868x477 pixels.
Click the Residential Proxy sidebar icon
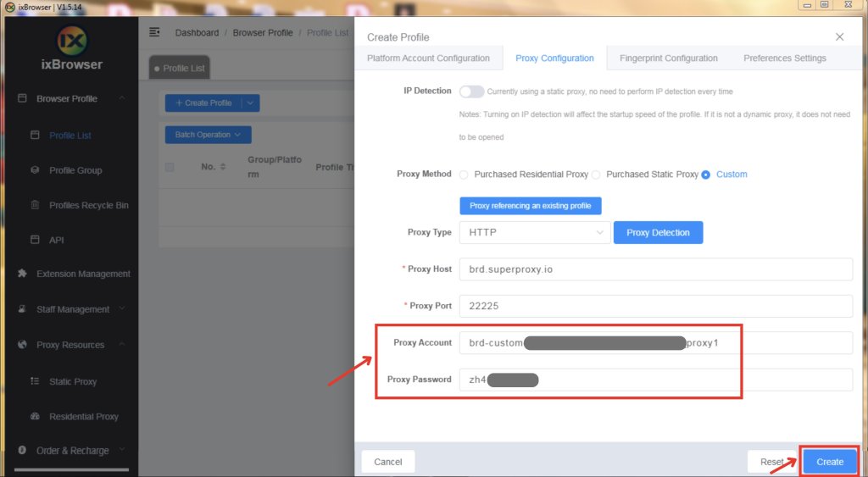click(x=35, y=417)
